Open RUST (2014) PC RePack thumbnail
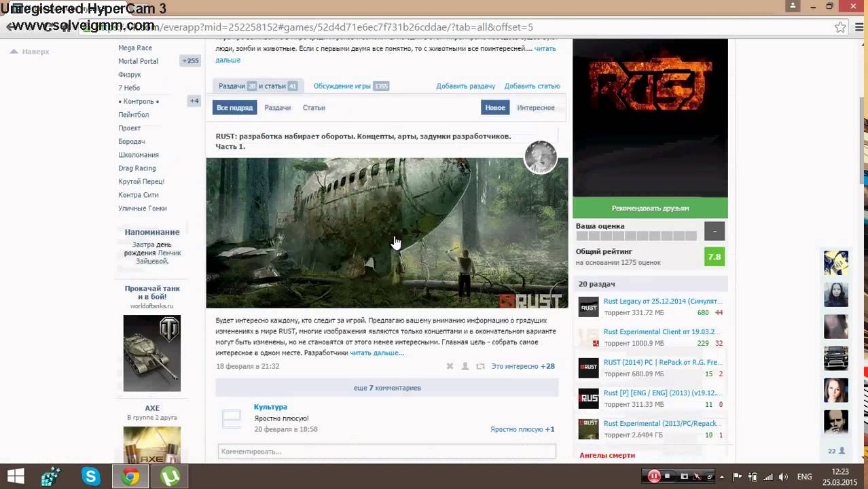The image size is (868, 489). 588,368
